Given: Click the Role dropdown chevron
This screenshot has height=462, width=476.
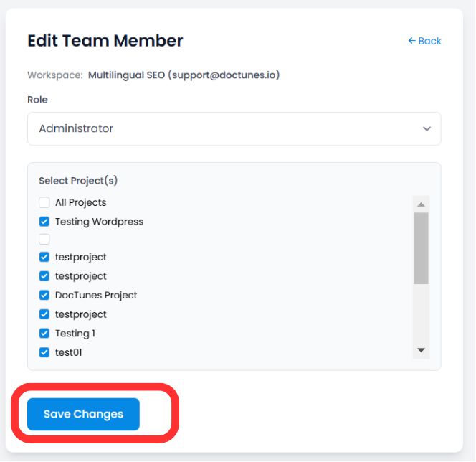Looking at the screenshot, I should pos(427,129).
